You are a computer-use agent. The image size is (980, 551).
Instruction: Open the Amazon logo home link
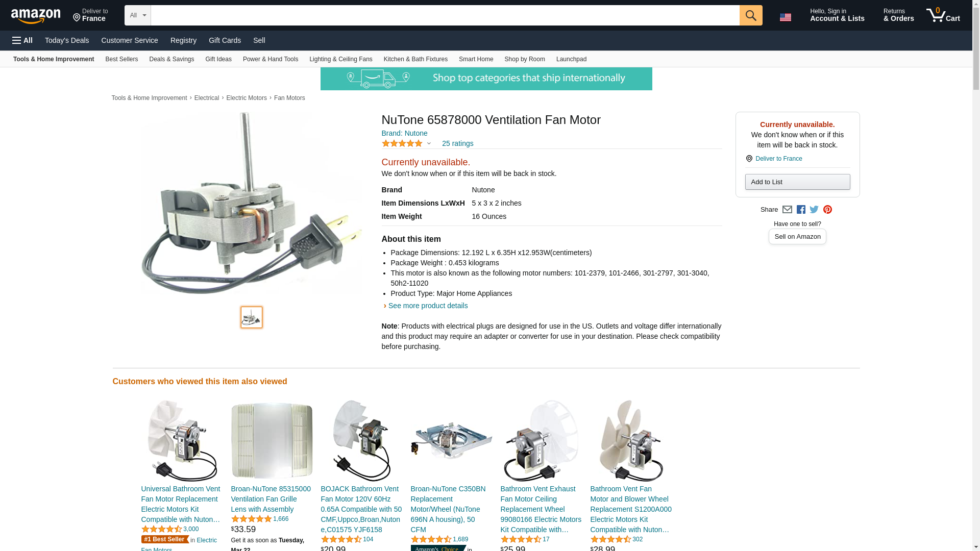[36, 16]
